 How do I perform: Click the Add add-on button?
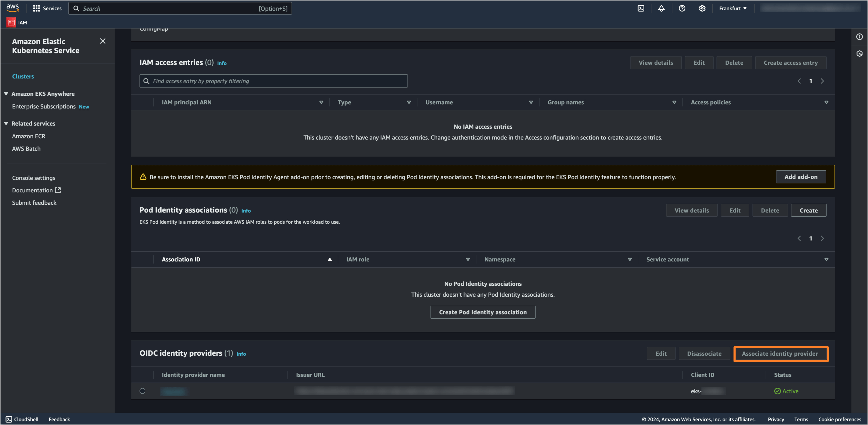tap(800, 177)
